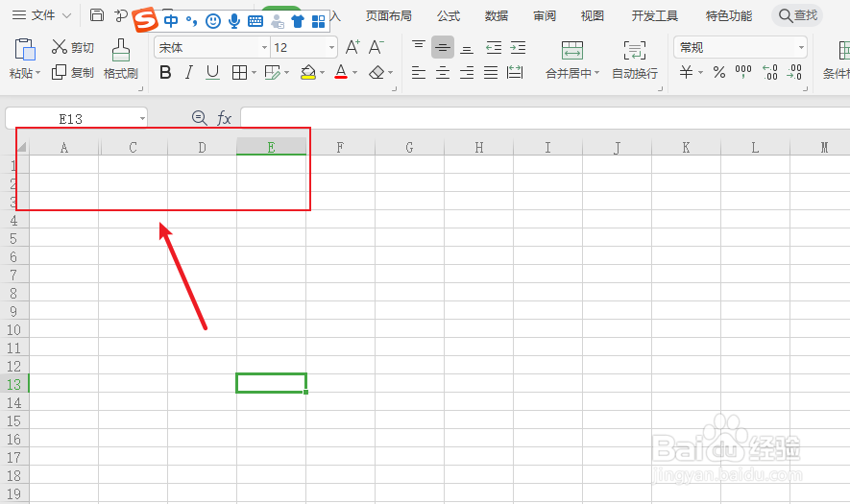
Task: Open the Name Box dropdown arrow
Action: click(142, 119)
